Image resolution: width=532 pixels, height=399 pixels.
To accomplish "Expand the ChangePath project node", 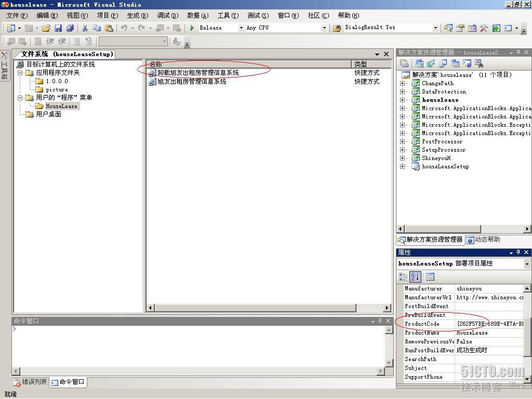I will coord(402,83).
